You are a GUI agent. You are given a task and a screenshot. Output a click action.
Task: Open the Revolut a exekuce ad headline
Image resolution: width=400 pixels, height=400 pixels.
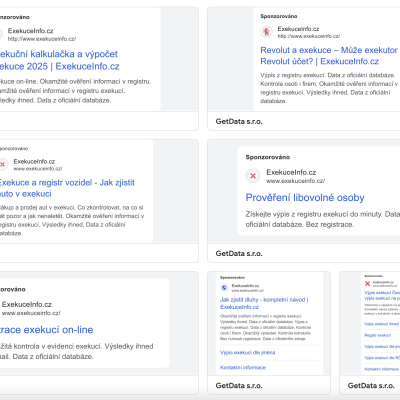[329, 56]
